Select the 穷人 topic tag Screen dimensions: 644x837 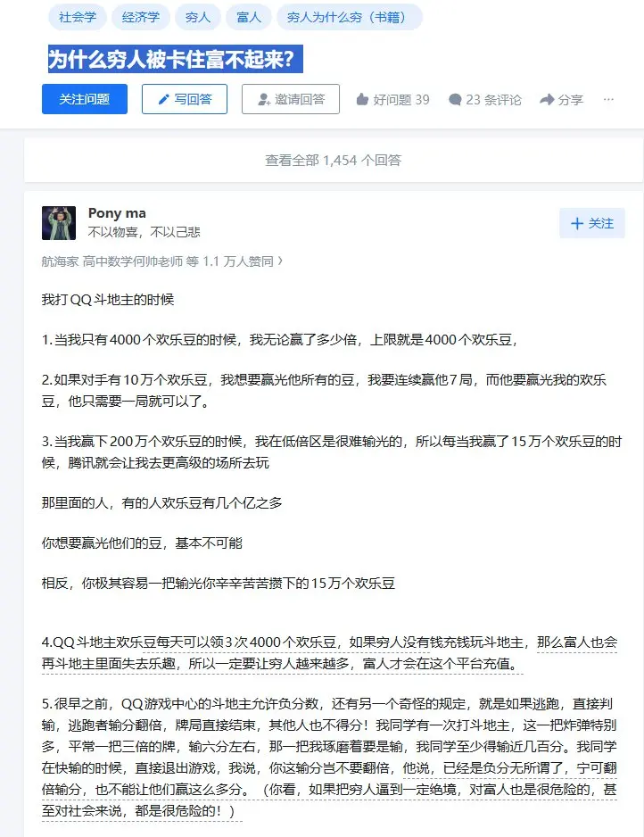(198, 17)
